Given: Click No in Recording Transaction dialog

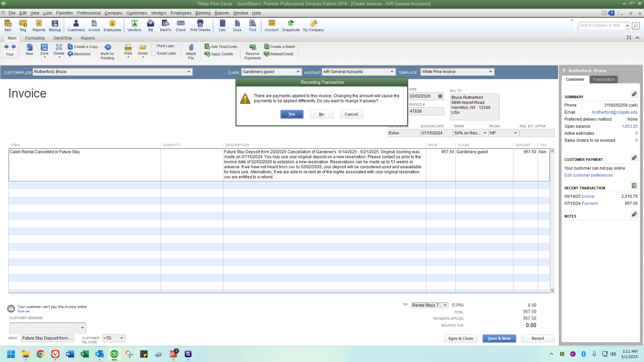Looking at the screenshot, I should click(x=322, y=114).
